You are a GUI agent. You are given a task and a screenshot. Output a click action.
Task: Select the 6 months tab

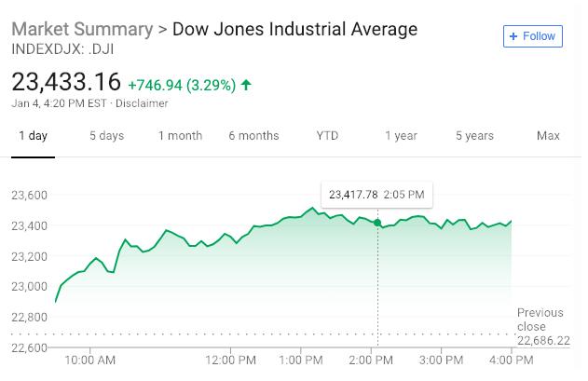tap(253, 136)
